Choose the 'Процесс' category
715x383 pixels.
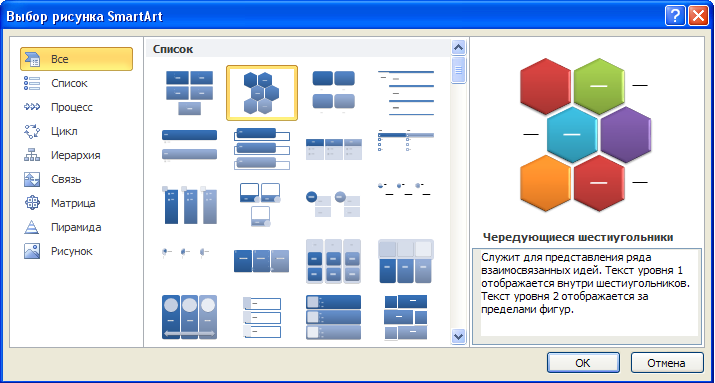[76, 108]
